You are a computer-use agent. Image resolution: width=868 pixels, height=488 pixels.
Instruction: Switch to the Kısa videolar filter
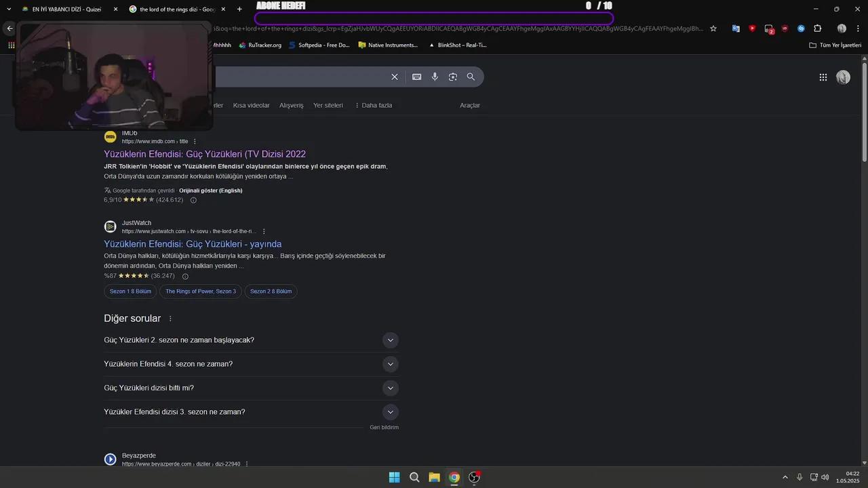(251, 105)
